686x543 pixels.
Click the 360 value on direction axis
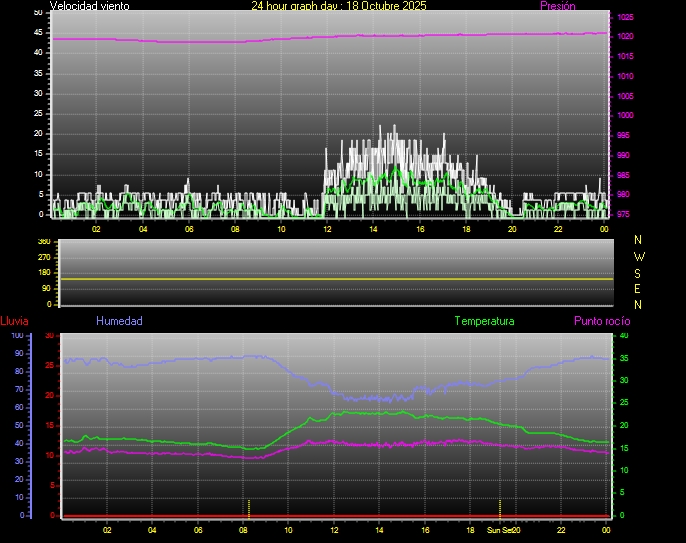[43, 242]
